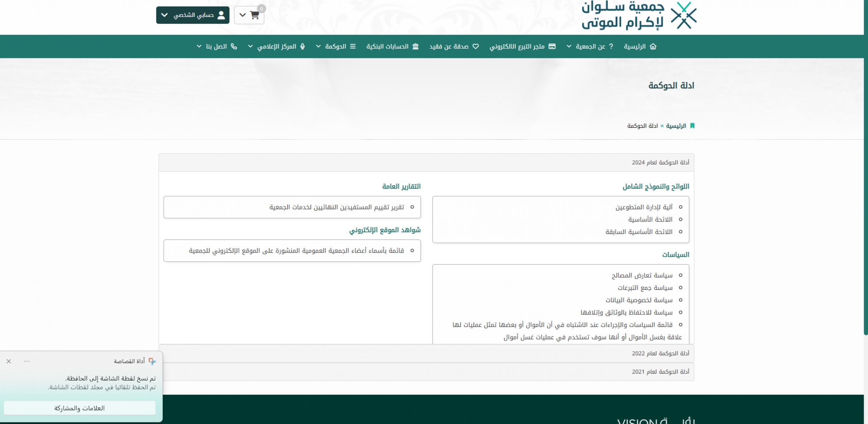This screenshot has width=868, height=424.
Task: Click the association logo at the top
Action: 639,15
